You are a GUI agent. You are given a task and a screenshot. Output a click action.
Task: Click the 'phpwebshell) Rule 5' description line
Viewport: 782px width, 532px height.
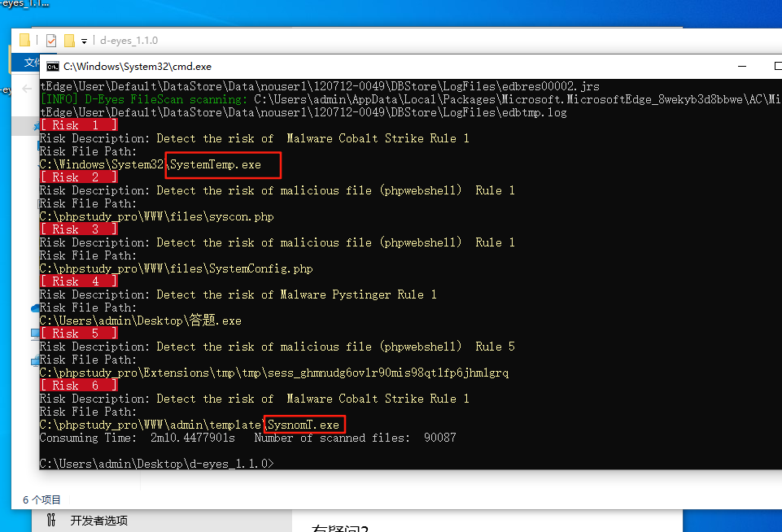(x=277, y=347)
